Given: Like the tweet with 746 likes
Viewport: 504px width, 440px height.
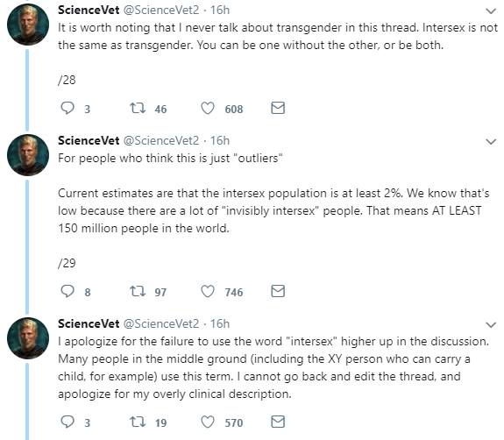Looking at the screenshot, I should (x=208, y=291).
